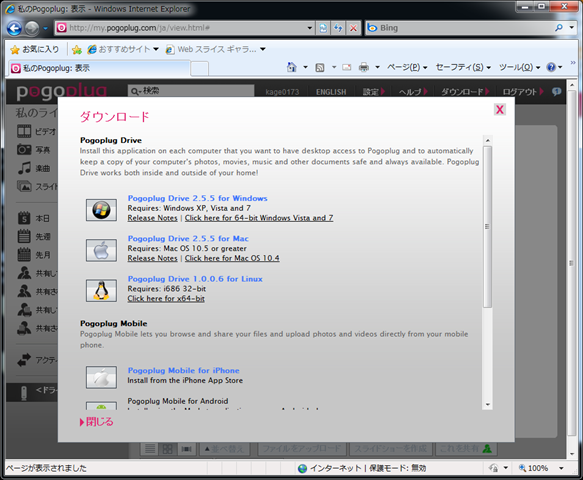Image resolution: width=583 pixels, height=480 pixels.
Task: Click the stop loading X icon
Action: click(354, 28)
